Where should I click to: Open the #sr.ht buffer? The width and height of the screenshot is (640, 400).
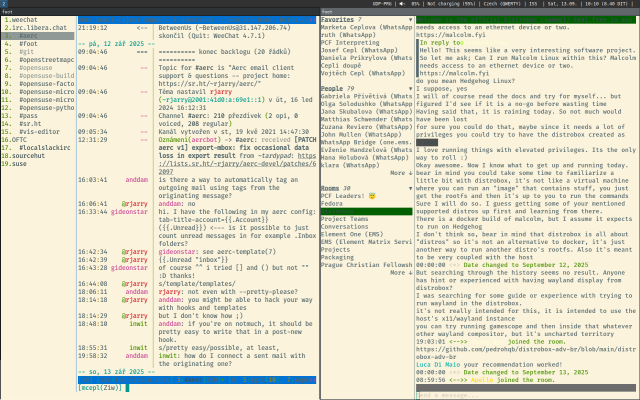pyautogui.click(x=30, y=124)
